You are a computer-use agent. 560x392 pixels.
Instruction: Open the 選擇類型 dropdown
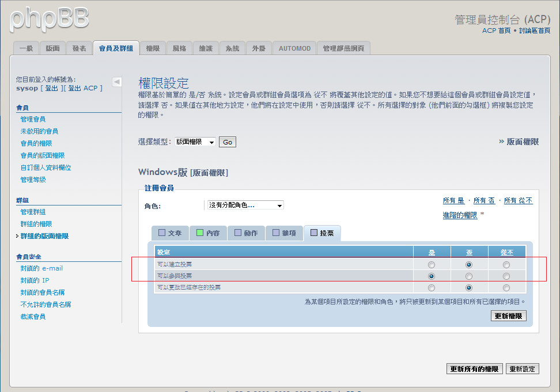(x=195, y=142)
